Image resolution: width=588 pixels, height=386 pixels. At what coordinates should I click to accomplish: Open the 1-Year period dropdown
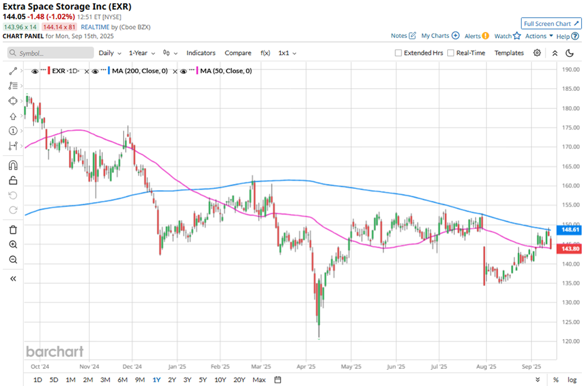pos(142,53)
